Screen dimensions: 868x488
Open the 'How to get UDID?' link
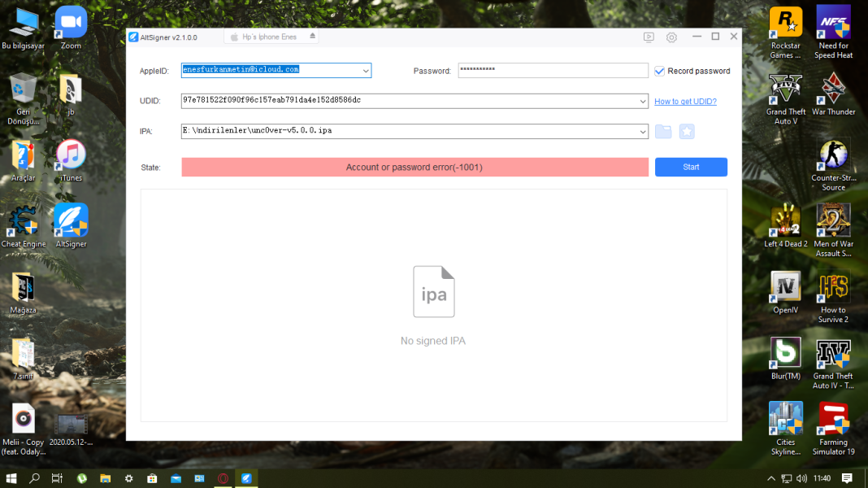click(x=685, y=102)
